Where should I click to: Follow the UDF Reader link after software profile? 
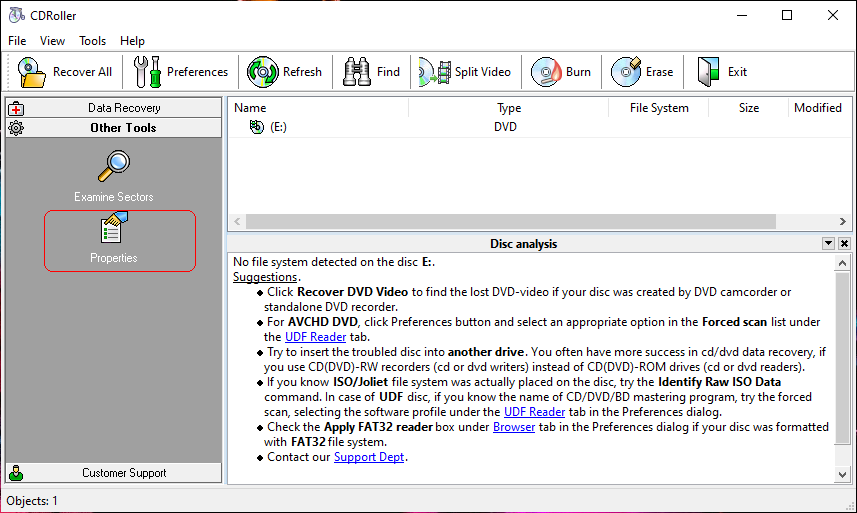(x=534, y=412)
